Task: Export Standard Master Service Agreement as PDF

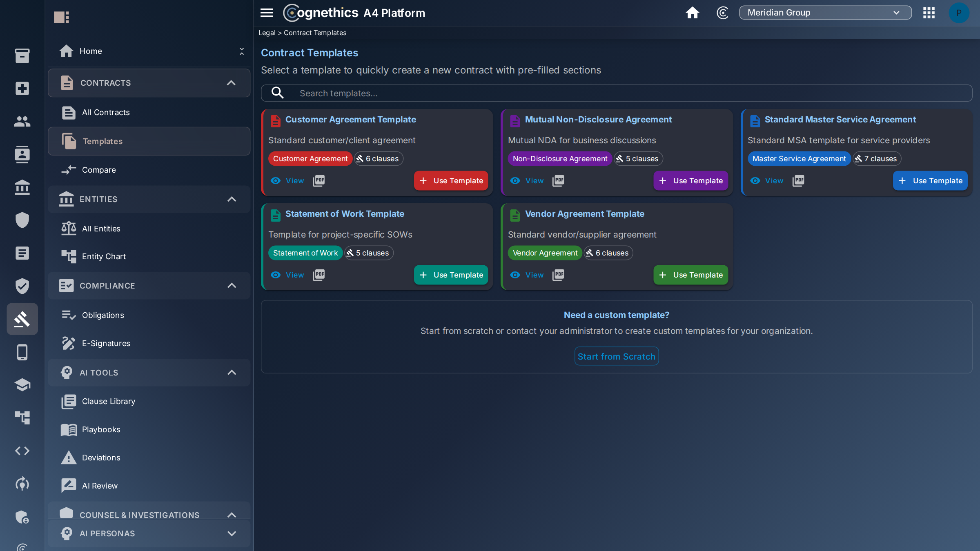Action: click(798, 180)
